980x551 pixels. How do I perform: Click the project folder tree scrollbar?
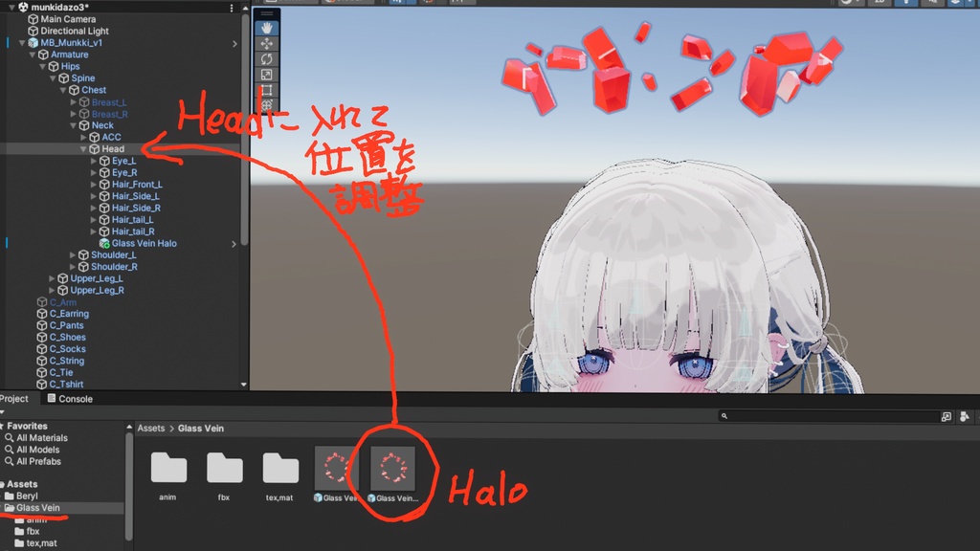(x=129, y=485)
